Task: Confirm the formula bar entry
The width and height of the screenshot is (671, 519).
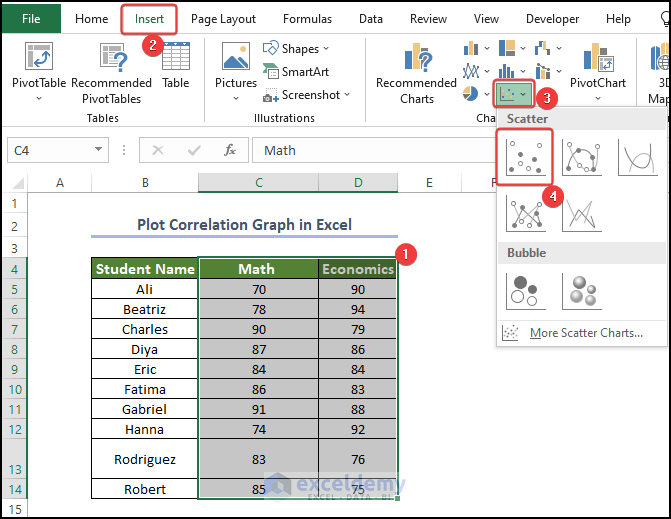Action: click(194, 150)
